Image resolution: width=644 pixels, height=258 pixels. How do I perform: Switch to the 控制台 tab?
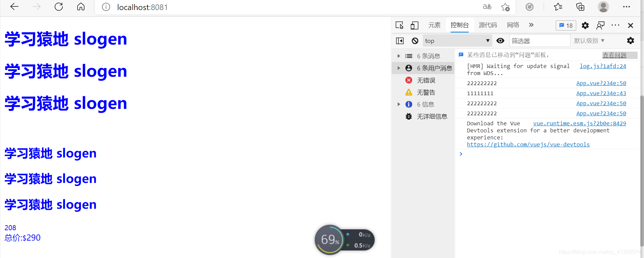pos(459,25)
